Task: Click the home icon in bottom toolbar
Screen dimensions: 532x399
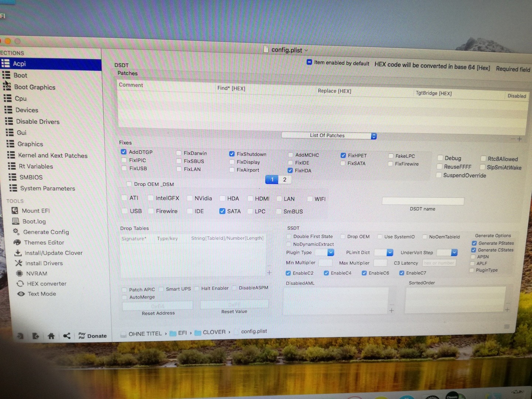Action: tap(51, 336)
